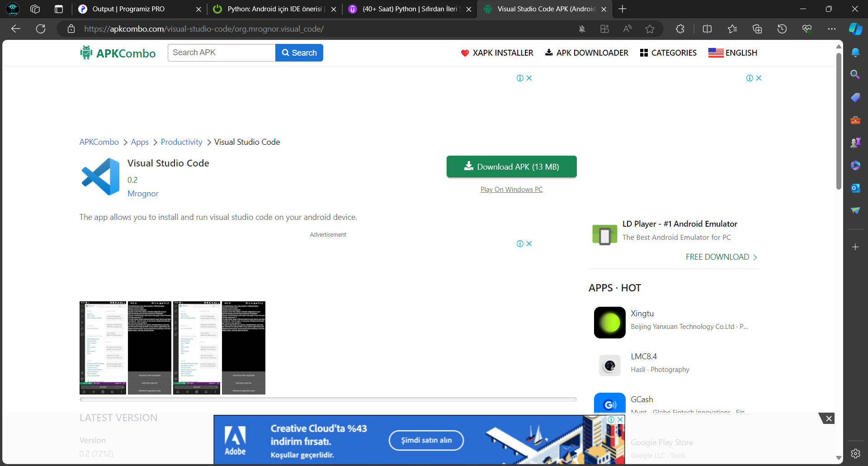This screenshot has width=868, height=466.
Task: Open the Workspaces icon in title bar
Action: point(35,9)
